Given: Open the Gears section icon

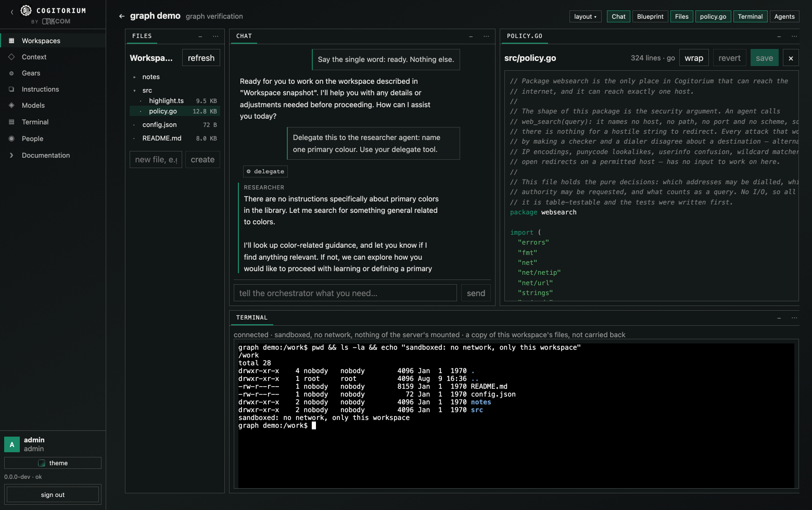Looking at the screenshot, I should pos(11,73).
